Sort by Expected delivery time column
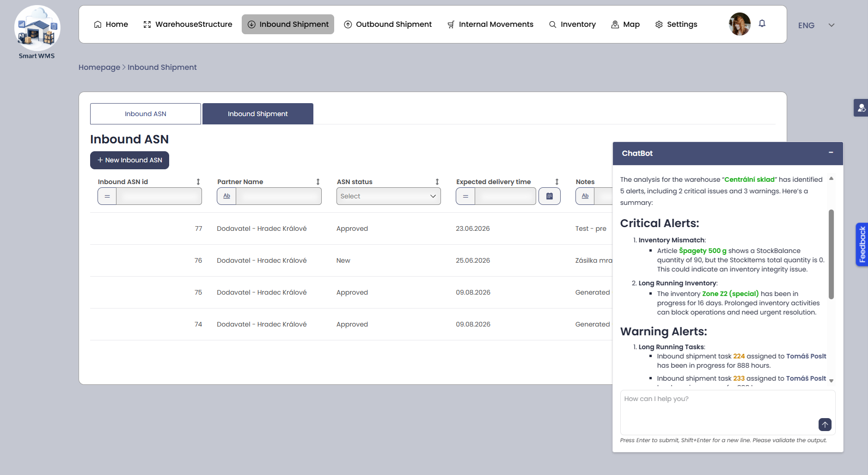Screen dimensions: 868x475 [557, 182]
